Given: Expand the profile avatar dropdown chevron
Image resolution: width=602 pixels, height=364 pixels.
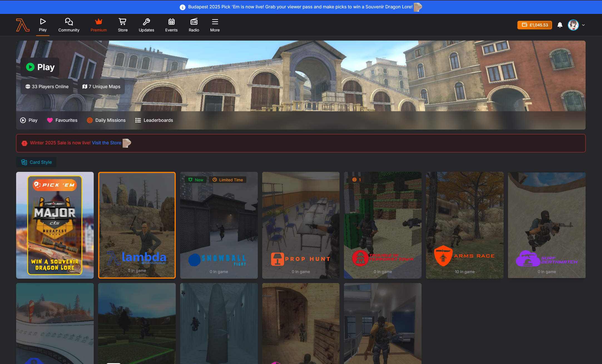Looking at the screenshot, I should pyautogui.click(x=583, y=25).
